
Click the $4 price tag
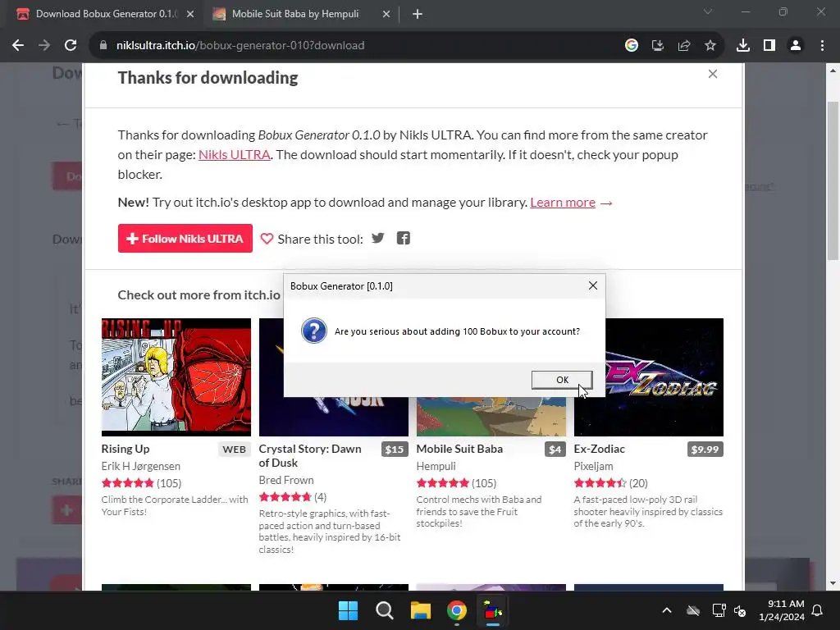coord(555,450)
